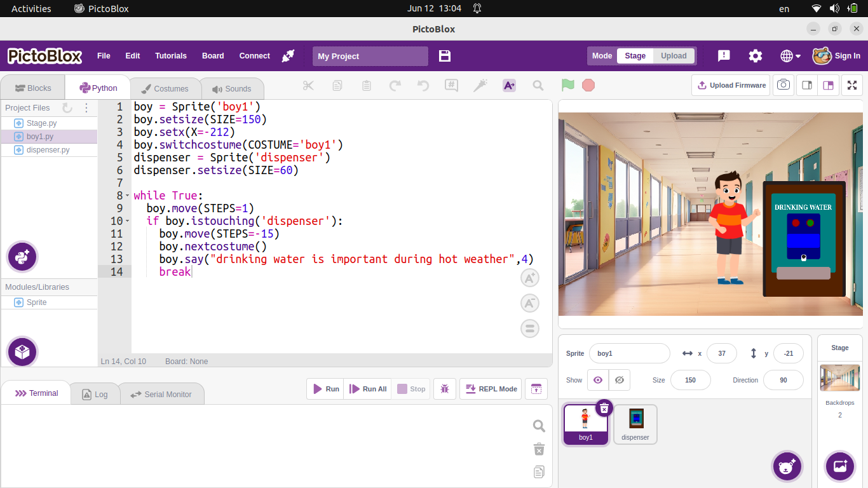Click the Run All button
The height and width of the screenshot is (488, 868).
(x=368, y=389)
